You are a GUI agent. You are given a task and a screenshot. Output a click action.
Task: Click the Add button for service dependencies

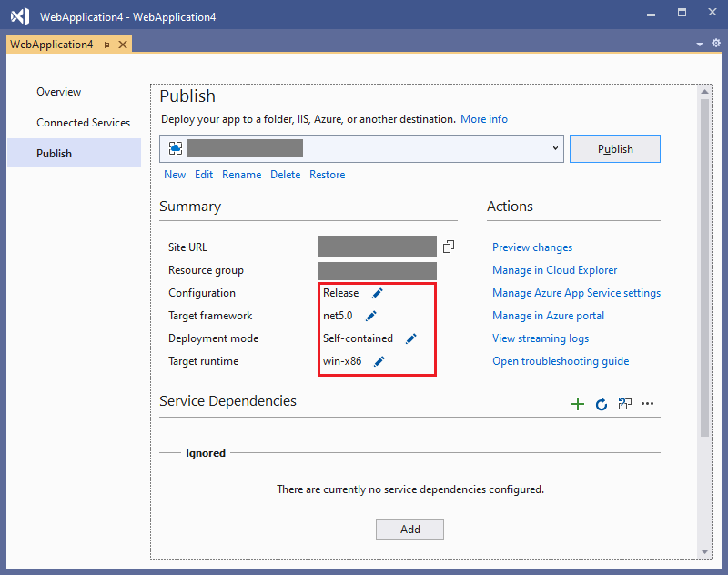[409, 530]
